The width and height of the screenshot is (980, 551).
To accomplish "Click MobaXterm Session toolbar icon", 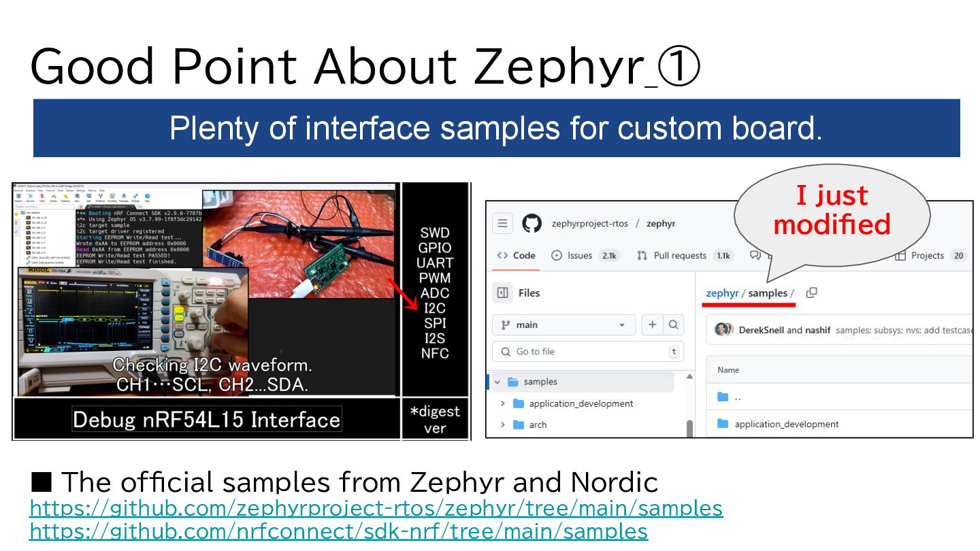I will tap(18, 196).
